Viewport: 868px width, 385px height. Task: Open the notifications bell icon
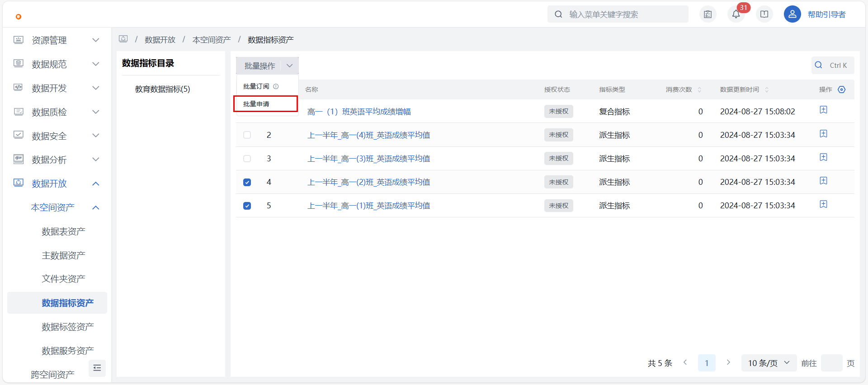pos(736,14)
